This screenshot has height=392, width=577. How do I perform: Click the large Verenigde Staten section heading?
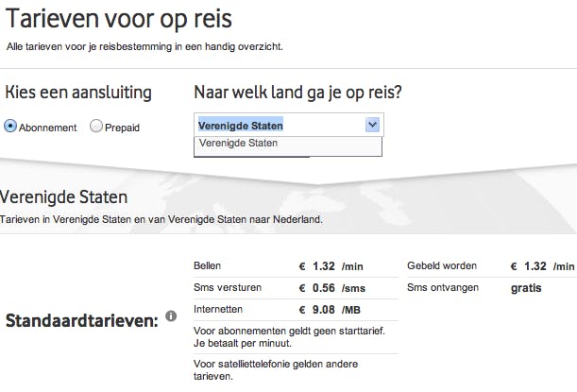click(x=64, y=197)
